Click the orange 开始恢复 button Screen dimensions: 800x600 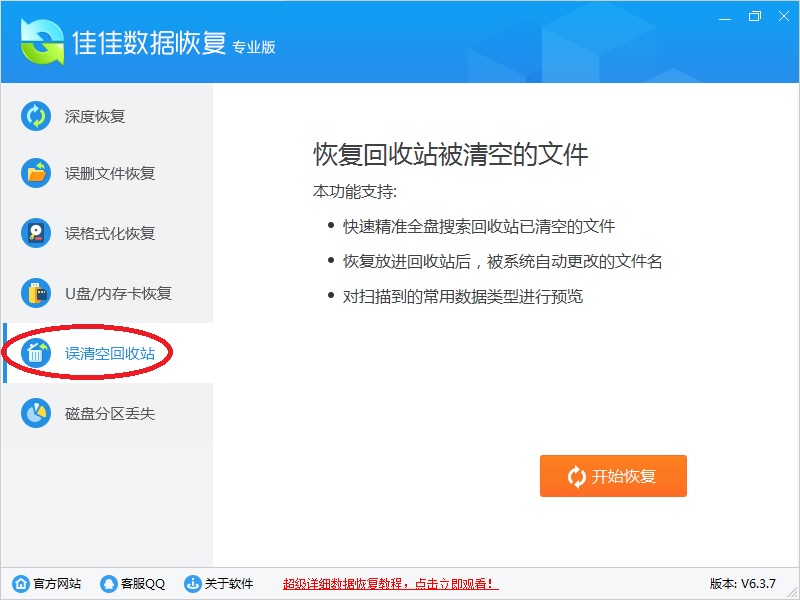coord(613,476)
